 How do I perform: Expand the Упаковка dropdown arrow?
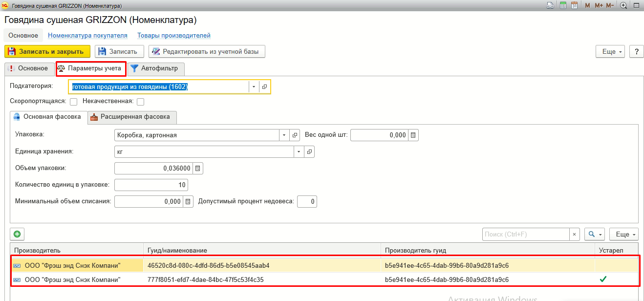coord(284,135)
